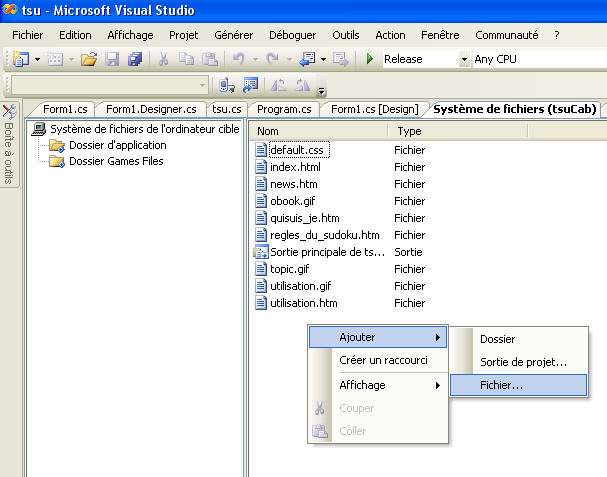607x477 pixels.
Task: Click the New Project toolbar icon
Action: (21, 59)
